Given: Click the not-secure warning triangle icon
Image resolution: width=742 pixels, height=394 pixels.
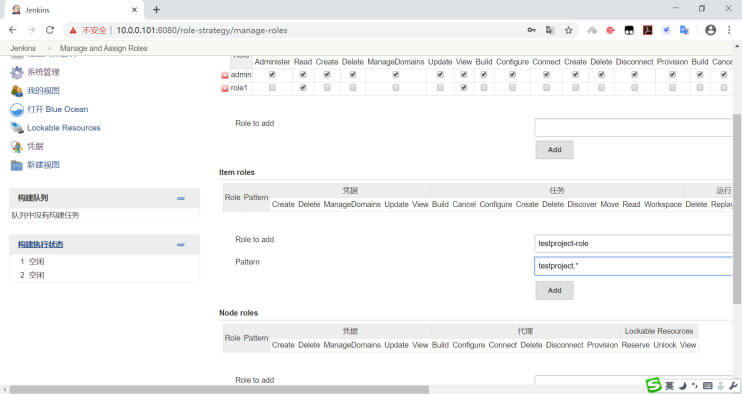Looking at the screenshot, I should 73,30.
